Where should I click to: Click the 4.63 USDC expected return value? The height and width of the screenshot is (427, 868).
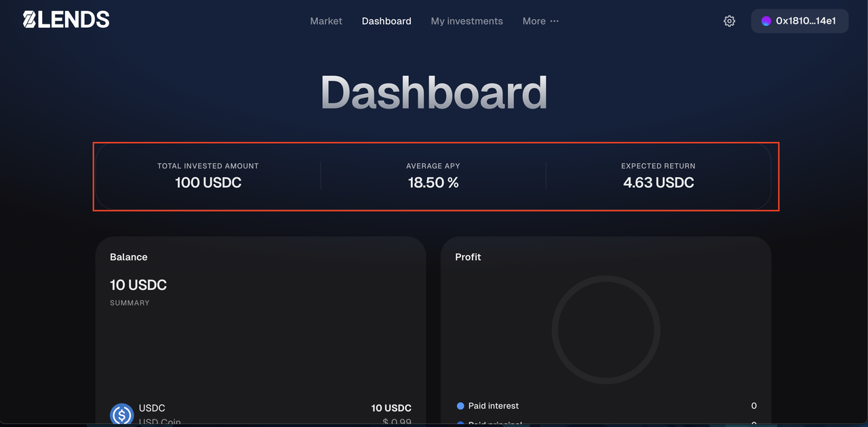[x=658, y=183]
